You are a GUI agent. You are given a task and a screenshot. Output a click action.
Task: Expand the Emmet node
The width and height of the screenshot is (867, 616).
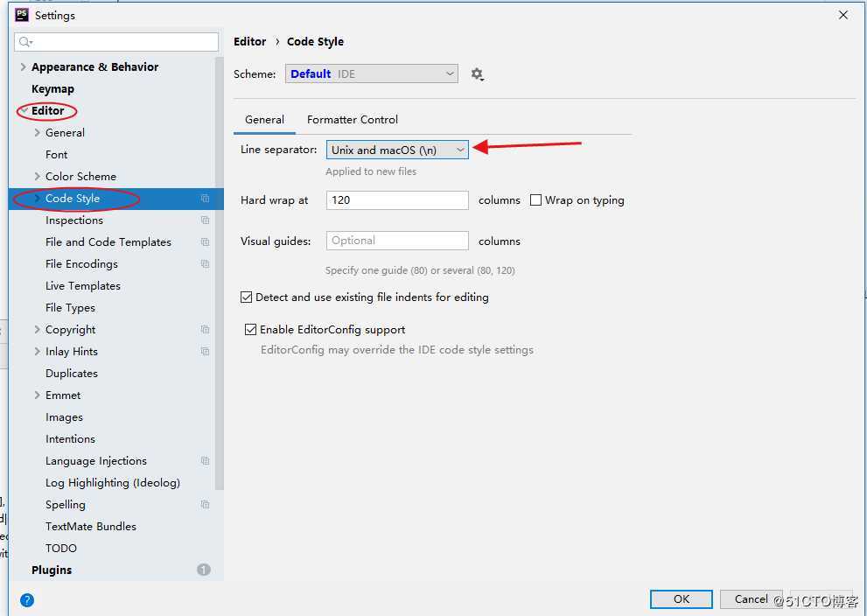(x=37, y=395)
